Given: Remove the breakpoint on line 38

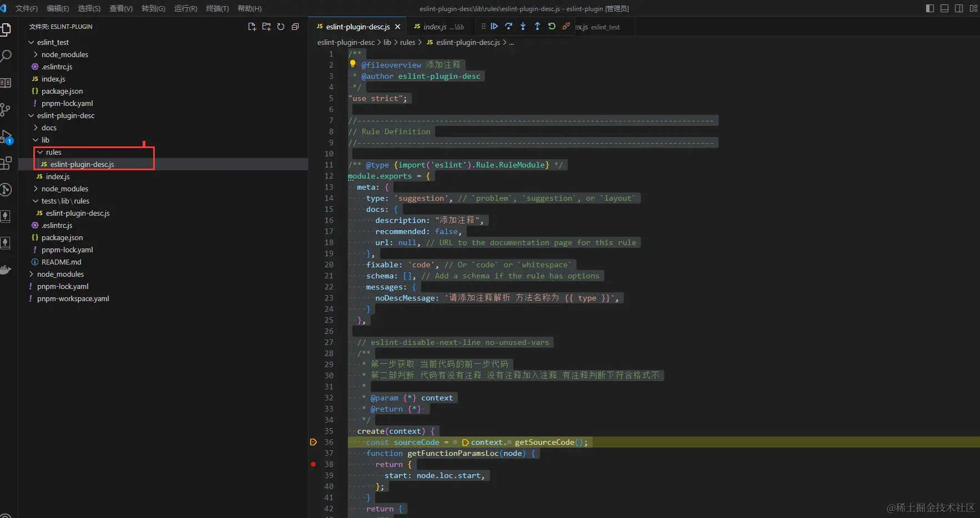Looking at the screenshot, I should coord(314,464).
